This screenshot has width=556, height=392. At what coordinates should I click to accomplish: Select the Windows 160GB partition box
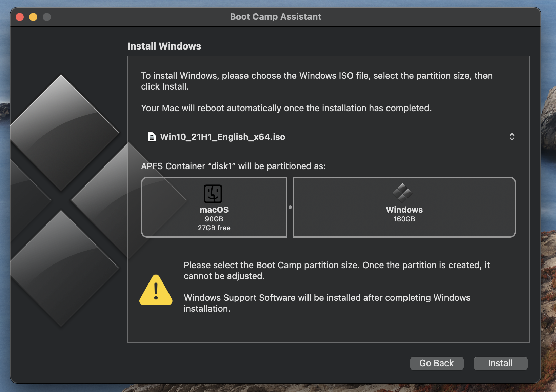click(x=404, y=207)
